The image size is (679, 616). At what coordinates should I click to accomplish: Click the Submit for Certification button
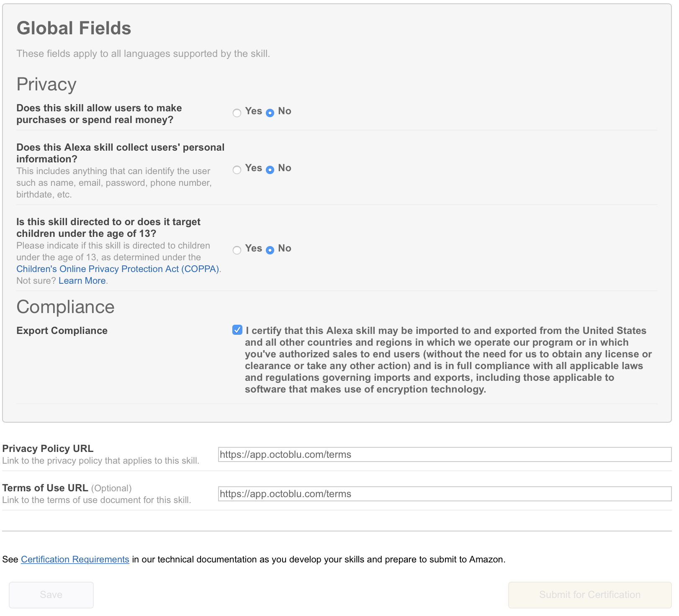coord(590,595)
